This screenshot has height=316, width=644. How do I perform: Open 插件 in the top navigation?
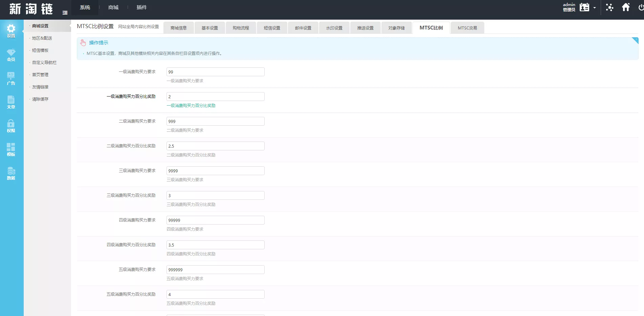pyautogui.click(x=141, y=7)
